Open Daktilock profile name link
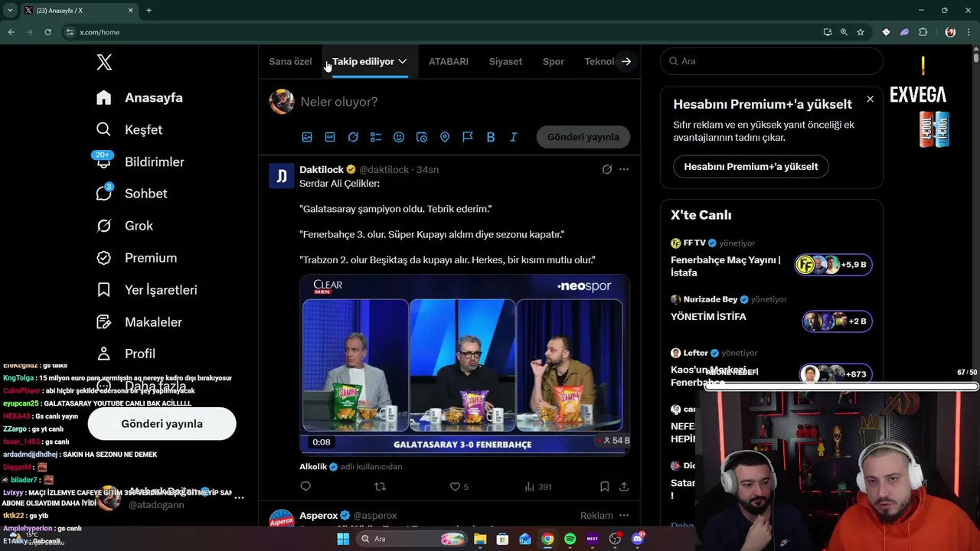 [x=322, y=169]
